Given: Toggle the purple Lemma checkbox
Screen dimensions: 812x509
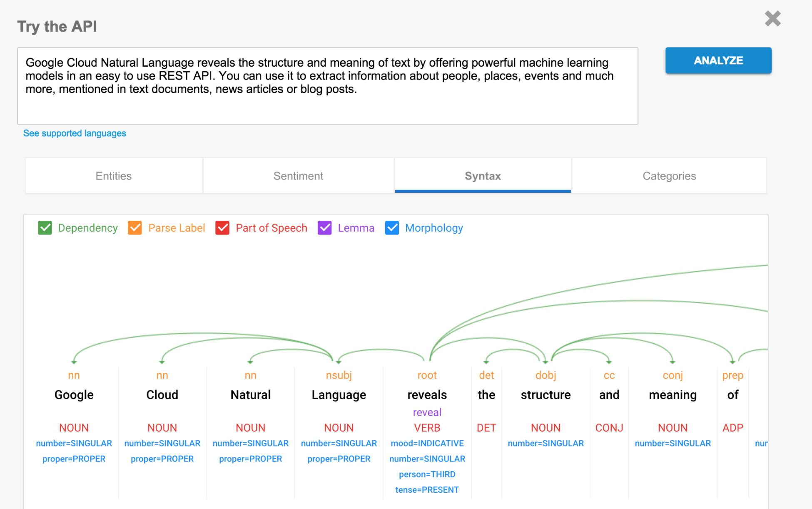Looking at the screenshot, I should click(324, 228).
